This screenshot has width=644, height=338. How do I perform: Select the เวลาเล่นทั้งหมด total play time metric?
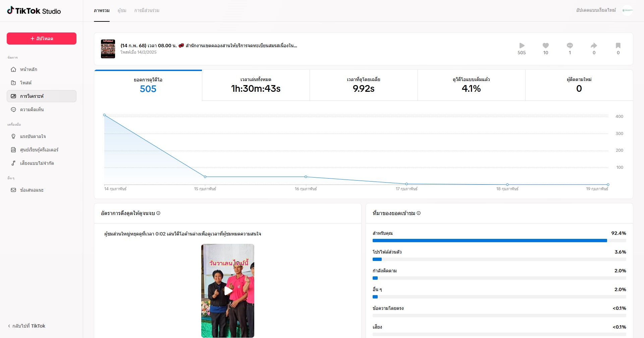(256, 85)
